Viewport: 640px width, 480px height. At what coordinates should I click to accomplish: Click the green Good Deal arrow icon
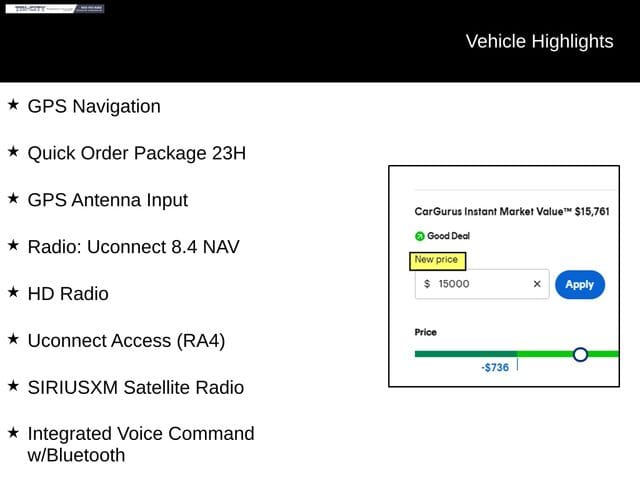pyautogui.click(x=420, y=237)
